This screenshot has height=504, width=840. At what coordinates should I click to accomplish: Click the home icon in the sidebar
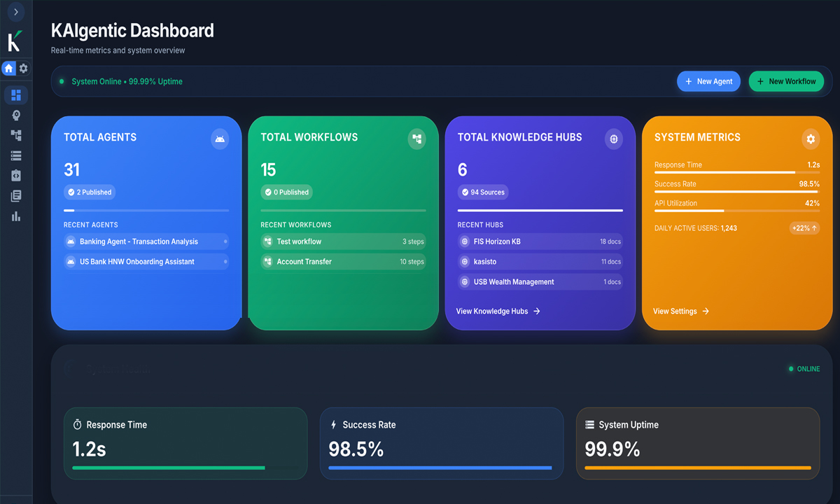click(9, 68)
